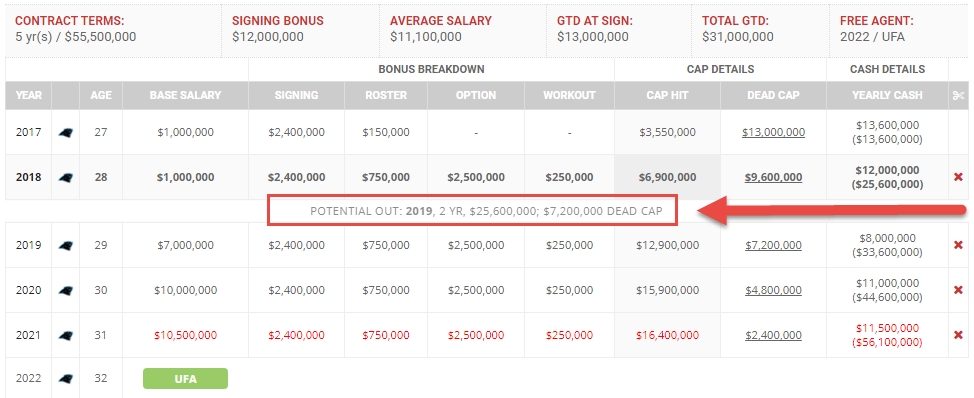Click the Base Salary column header
The width and height of the screenshot is (974, 398).
pos(185,96)
